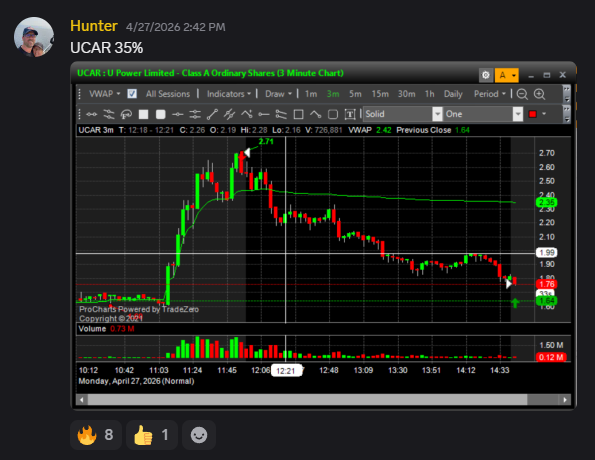Open chart settings gear icon

click(486, 75)
